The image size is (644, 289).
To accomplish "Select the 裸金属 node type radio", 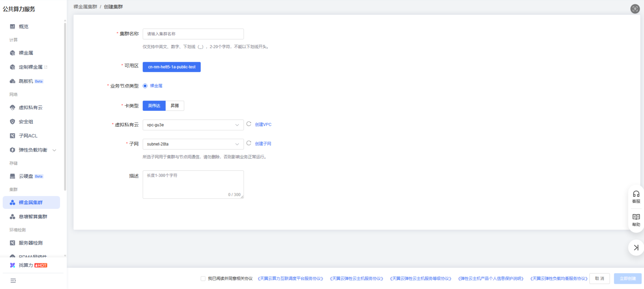I will (145, 86).
